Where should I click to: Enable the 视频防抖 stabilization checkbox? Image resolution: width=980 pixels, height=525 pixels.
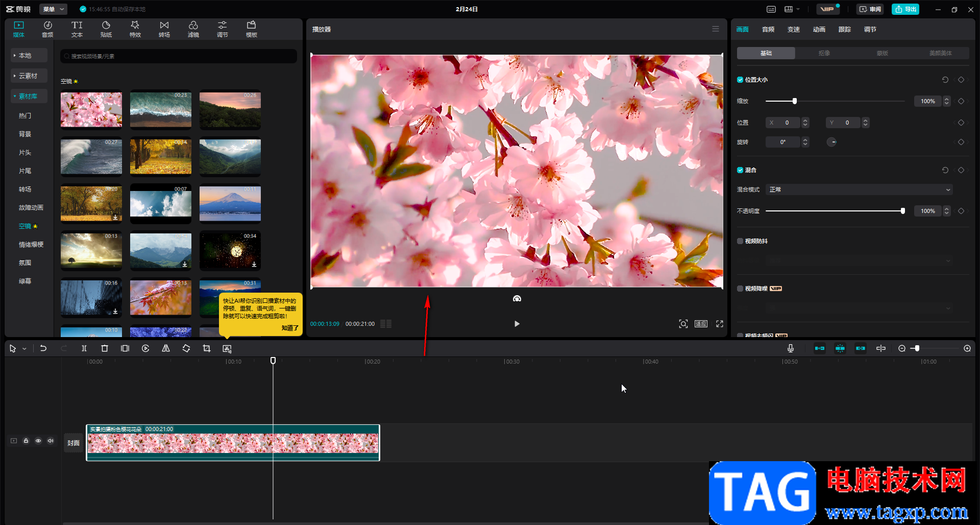pos(740,241)
